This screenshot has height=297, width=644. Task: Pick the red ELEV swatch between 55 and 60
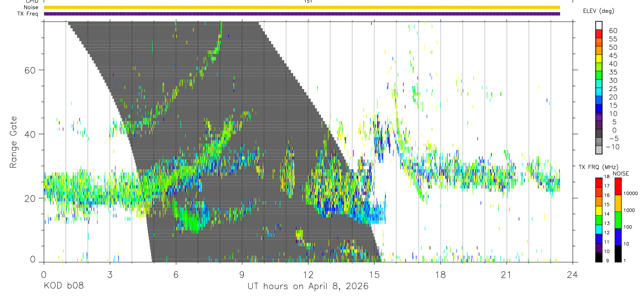[x=599, y=34]
